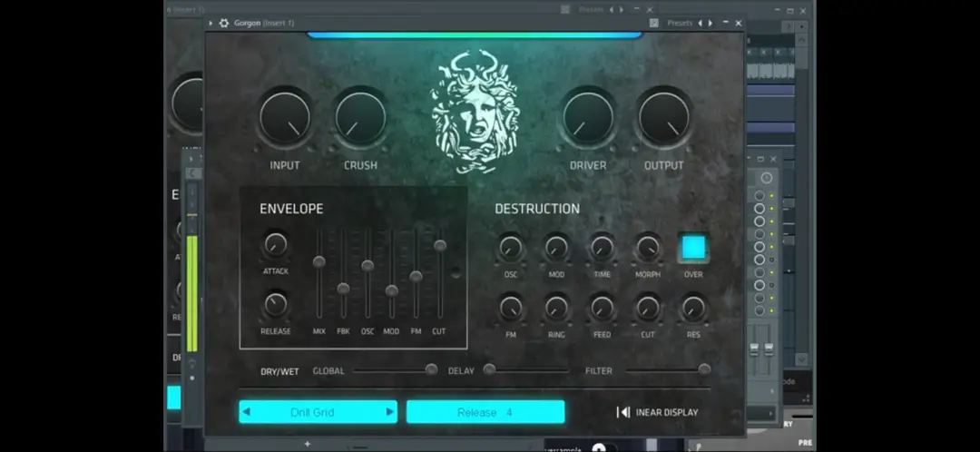Toggle the Linear Display icon
Image resolution: width=980 pixels, height=452 pixels.
click(x=623, y=412)
